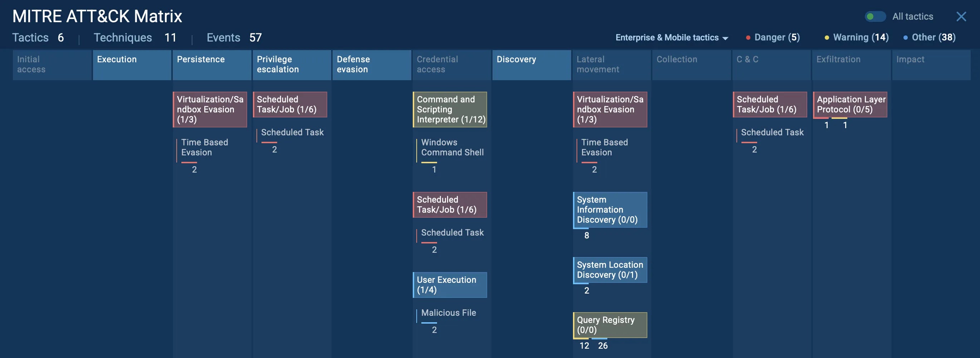
Task: Select the Execution tactic header
Action: 132,65
